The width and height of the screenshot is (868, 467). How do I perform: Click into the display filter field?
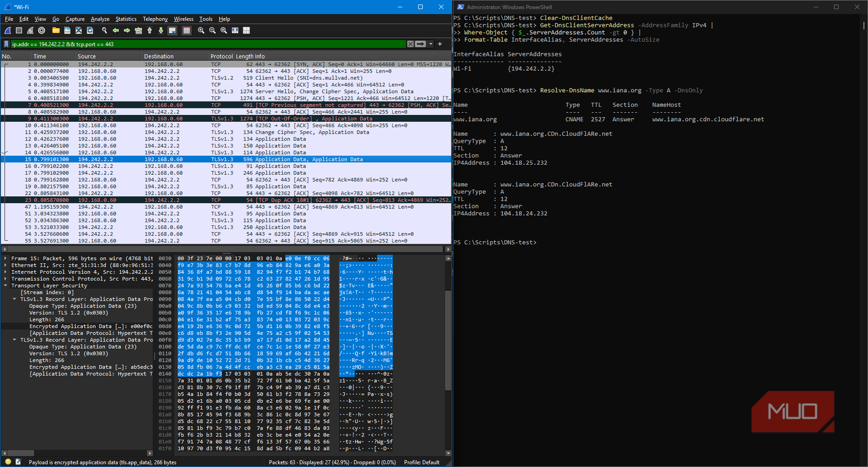coord(208,44)
